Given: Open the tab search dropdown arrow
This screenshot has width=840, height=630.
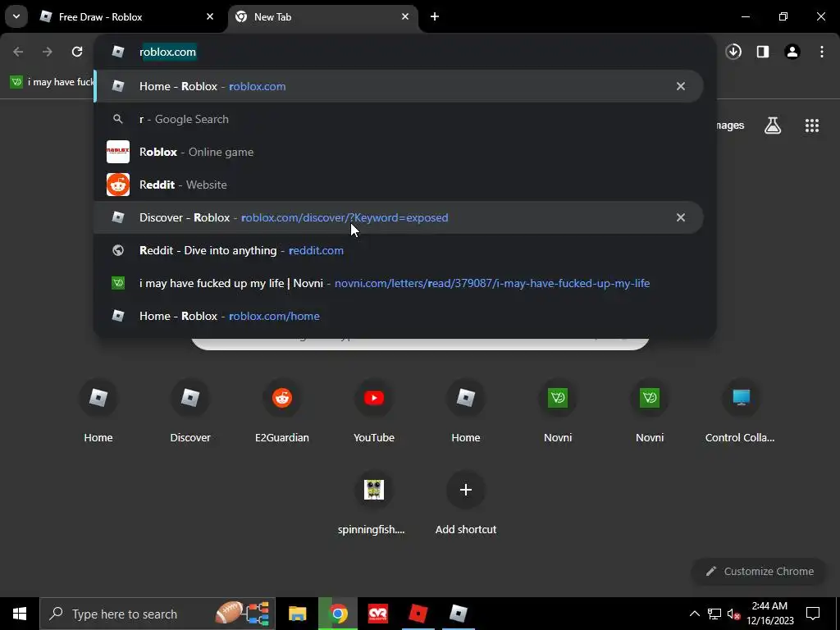Looking at the screenshot, I should click(x=16, y=16).
